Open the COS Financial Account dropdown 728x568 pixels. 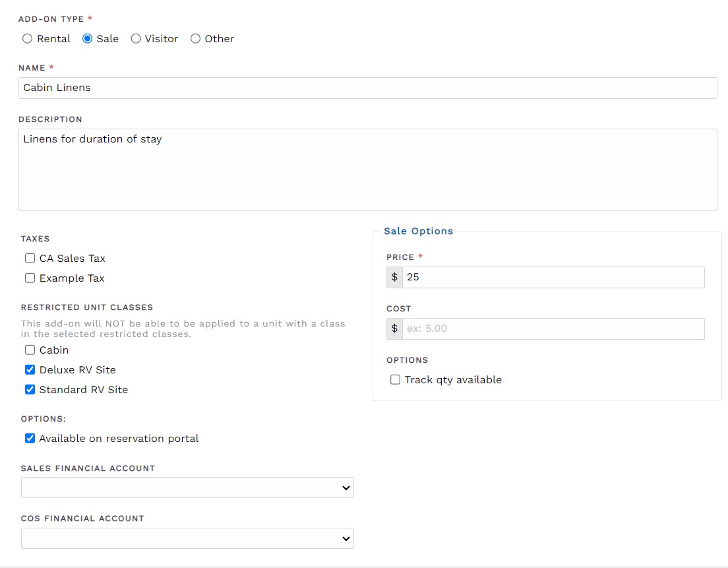187,538
